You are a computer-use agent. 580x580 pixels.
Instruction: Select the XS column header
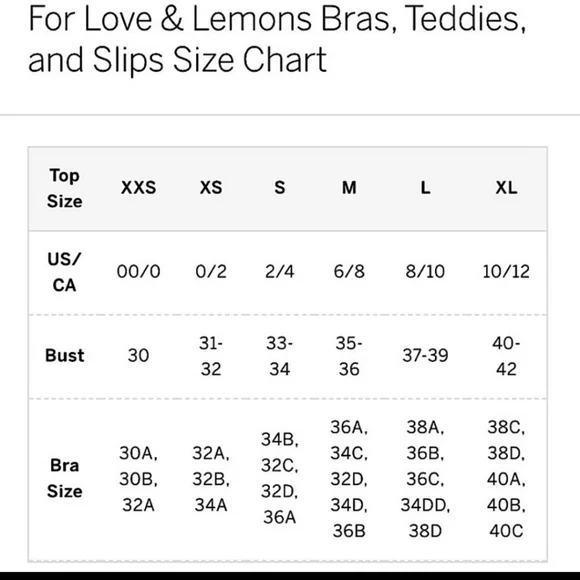(211, 188)
